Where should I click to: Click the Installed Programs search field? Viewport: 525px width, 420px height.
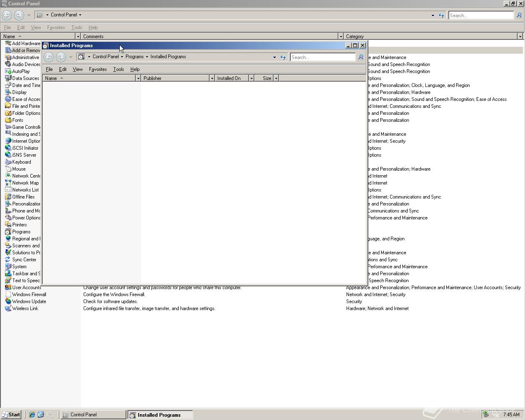point(323,57)
